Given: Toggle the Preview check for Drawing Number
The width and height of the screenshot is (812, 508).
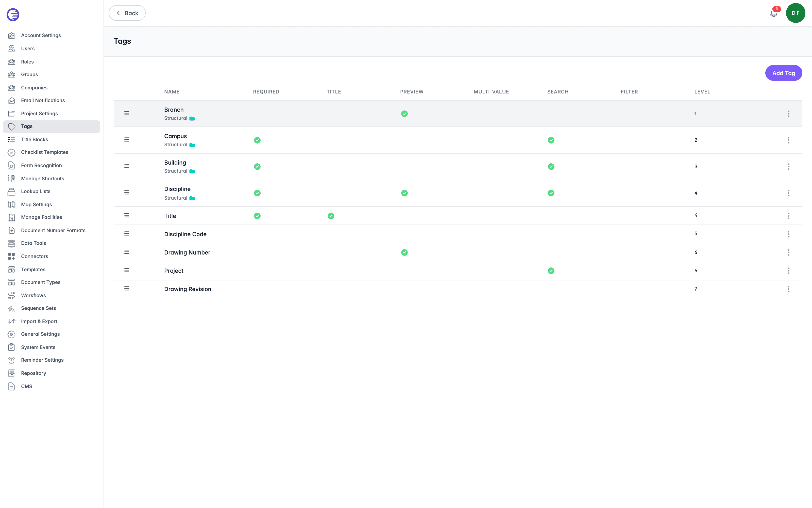Looking at the screenshot, I should [404, 252].
